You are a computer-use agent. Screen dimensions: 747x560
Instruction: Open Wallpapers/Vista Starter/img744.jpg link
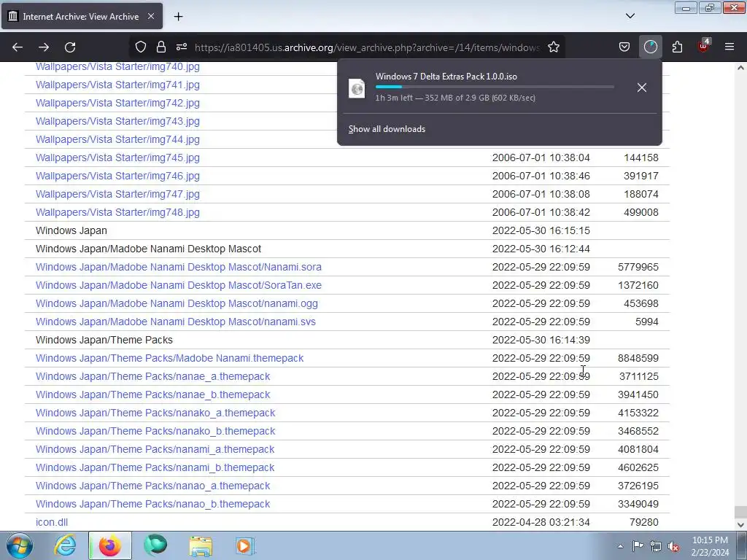(x=117, y=139)
